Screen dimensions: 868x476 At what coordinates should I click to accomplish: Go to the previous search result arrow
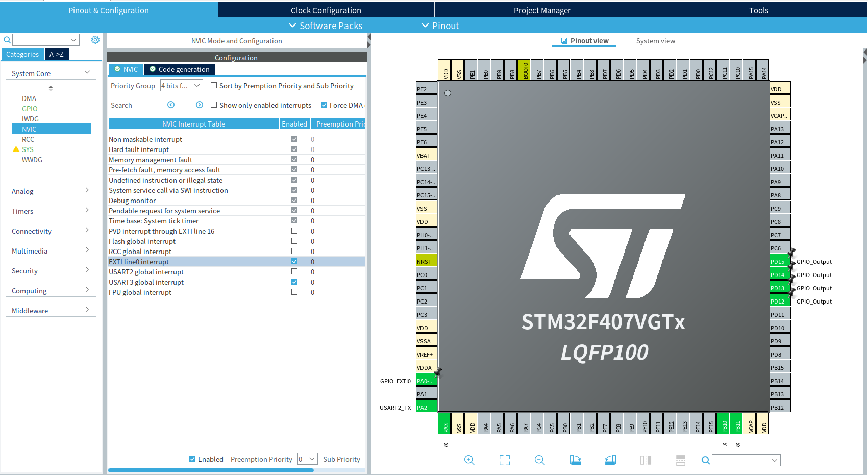[x=171, y=105]
